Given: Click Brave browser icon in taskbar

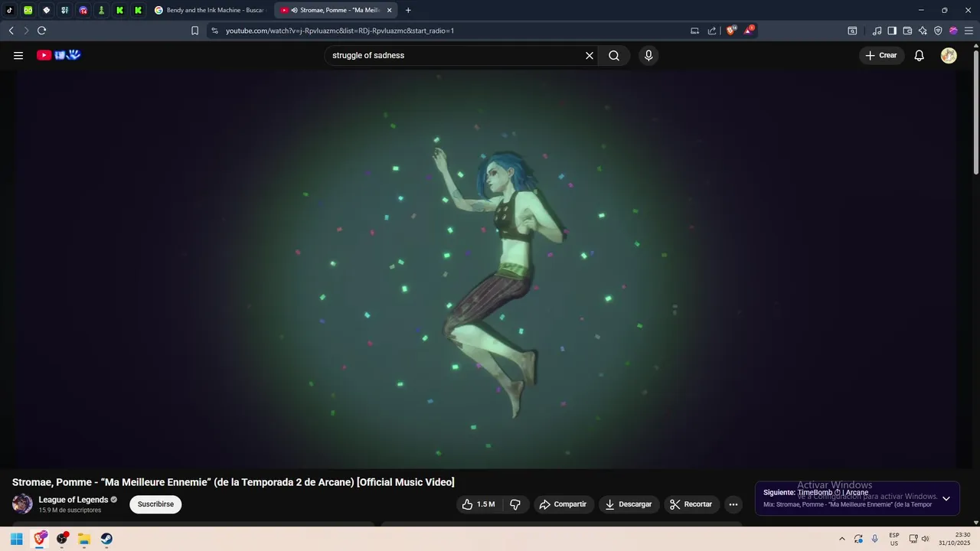Looking at the screenshot, I should point(40,539).
